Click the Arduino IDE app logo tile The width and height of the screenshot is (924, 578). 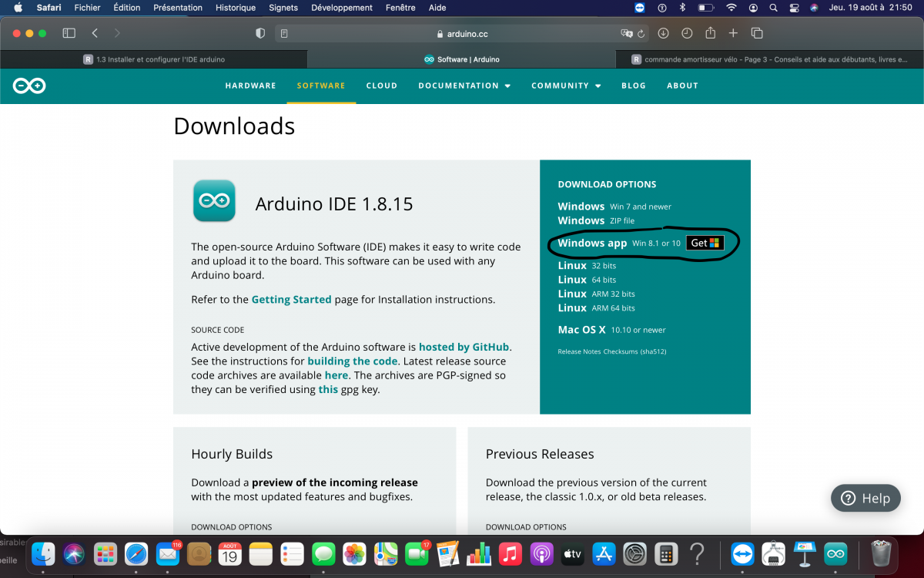pos(214,200)
